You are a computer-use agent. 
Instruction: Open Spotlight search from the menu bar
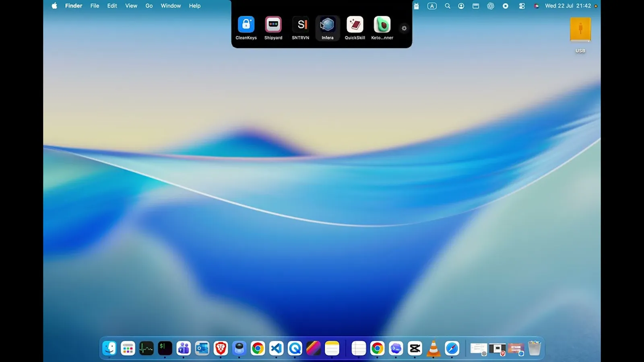(447, 6)
